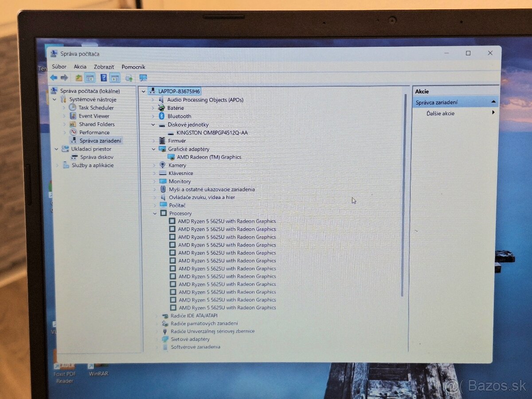Select Sieťové adaptéry category
Image resolution: width=532 pixels, height=399 pixels.
point(190,339)
